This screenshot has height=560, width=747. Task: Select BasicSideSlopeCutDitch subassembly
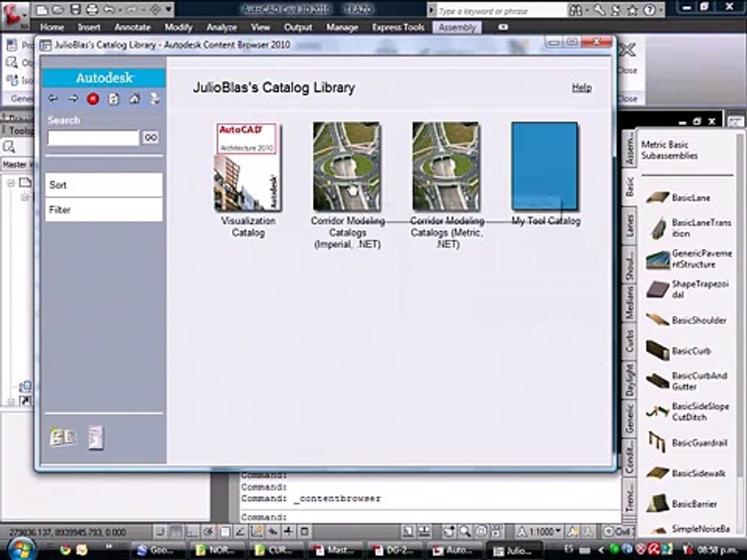click(688, 411)
